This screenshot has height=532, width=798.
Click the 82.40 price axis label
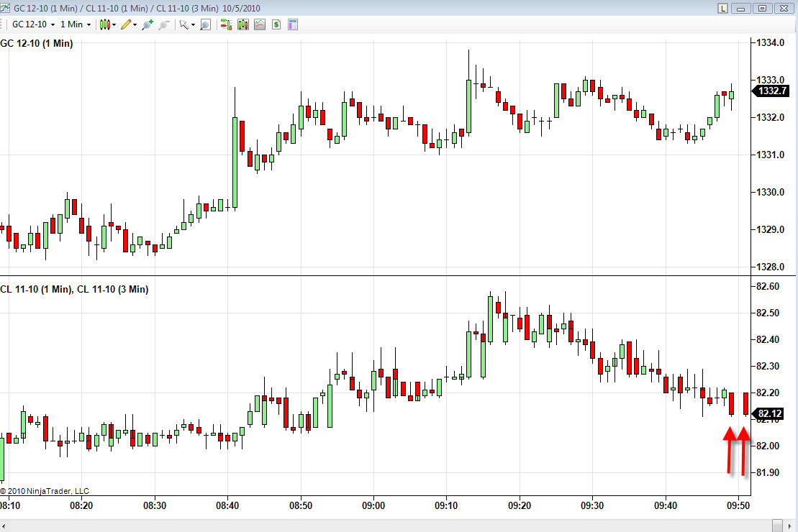tap(768, 340)
